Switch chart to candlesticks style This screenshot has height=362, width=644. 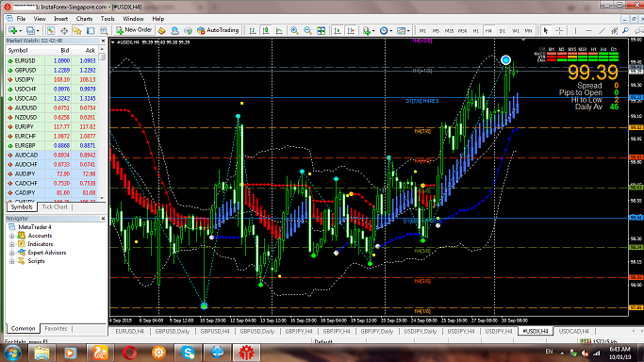tap(266, 31)
